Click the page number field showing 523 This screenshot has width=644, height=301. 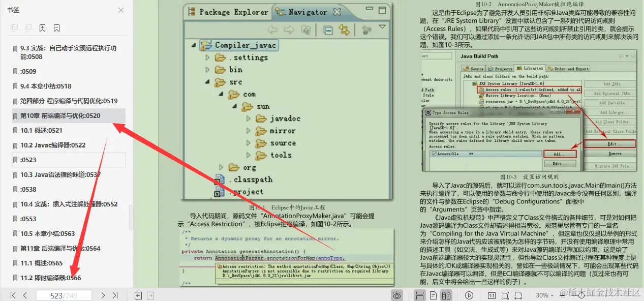tap(64, 295)
